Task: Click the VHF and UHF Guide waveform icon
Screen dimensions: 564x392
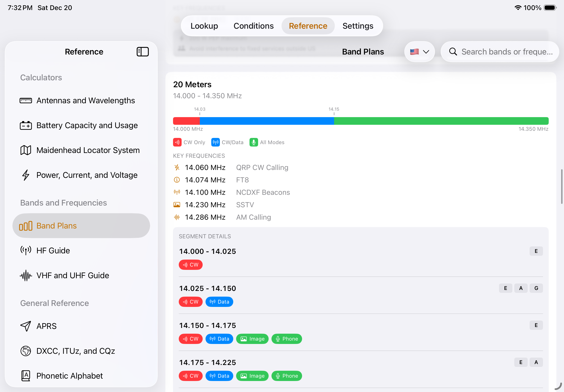Action: 26,275
